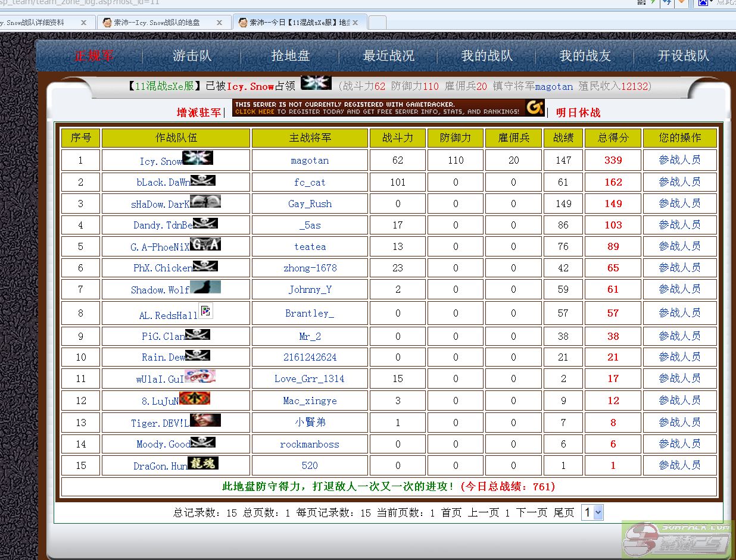This screenshot has height=560, width=736.
Task: Click general name magotan in the table
Action: [310, 161]
